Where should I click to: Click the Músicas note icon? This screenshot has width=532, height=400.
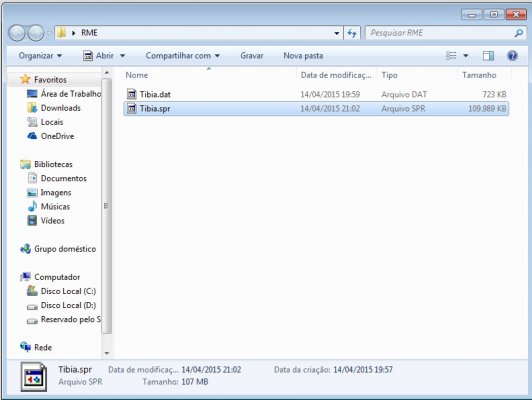pyautogui.click(x=32, y=206)
